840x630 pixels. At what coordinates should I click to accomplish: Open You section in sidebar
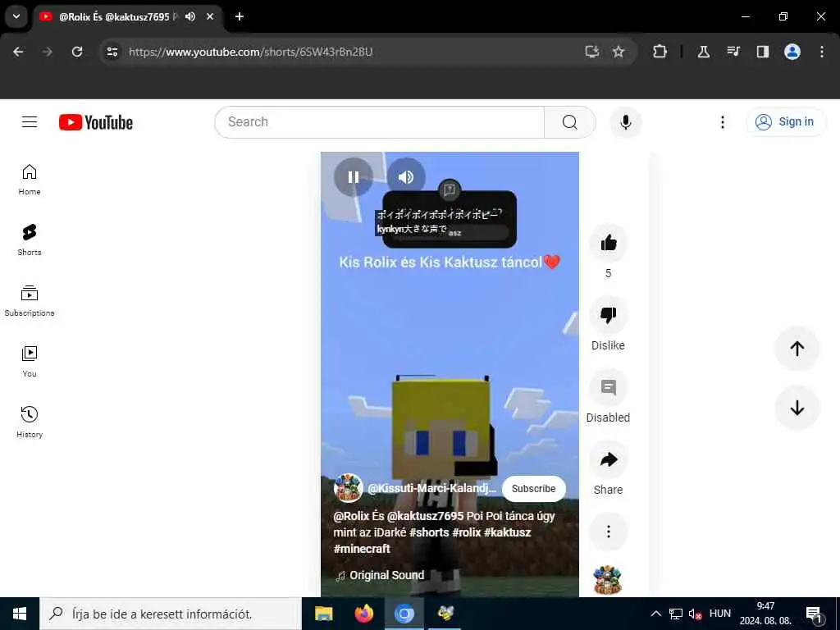(30, 362)
